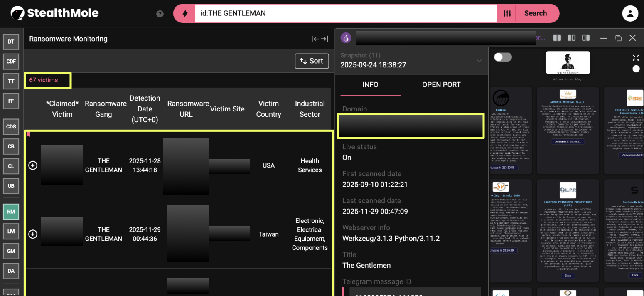Screen dimensions: 644x296
Task: Expand the USA Health Services victim row
Action: pos(33,165)
